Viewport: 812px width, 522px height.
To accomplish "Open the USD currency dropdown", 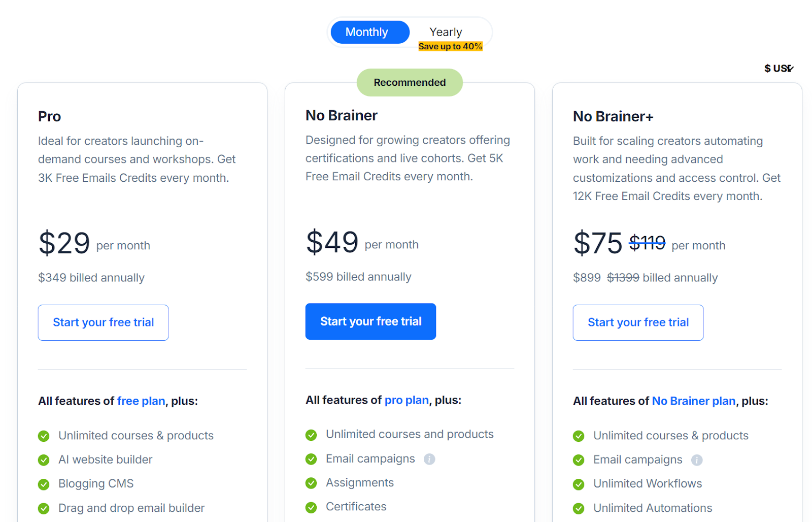I will [x=778, y=68].
